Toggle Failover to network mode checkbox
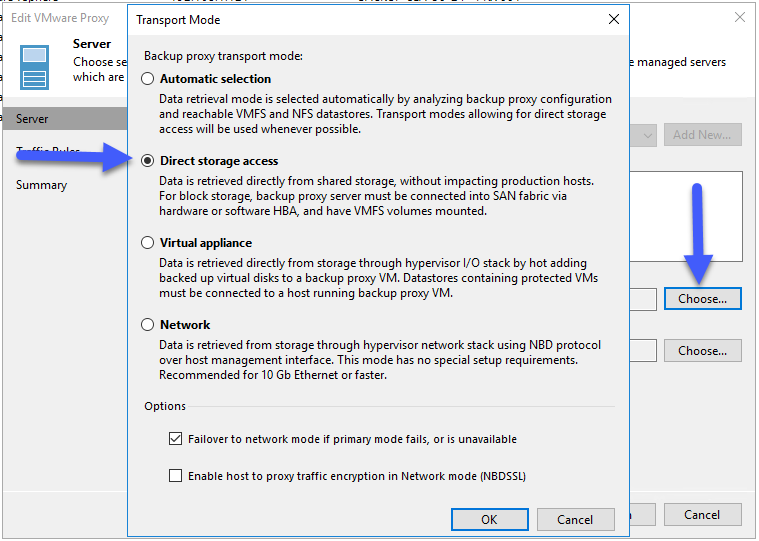 point(175,439)
